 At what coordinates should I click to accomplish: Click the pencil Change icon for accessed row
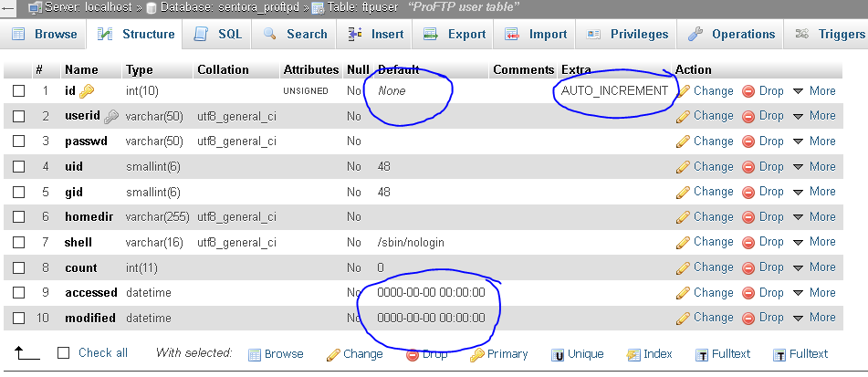683,293
